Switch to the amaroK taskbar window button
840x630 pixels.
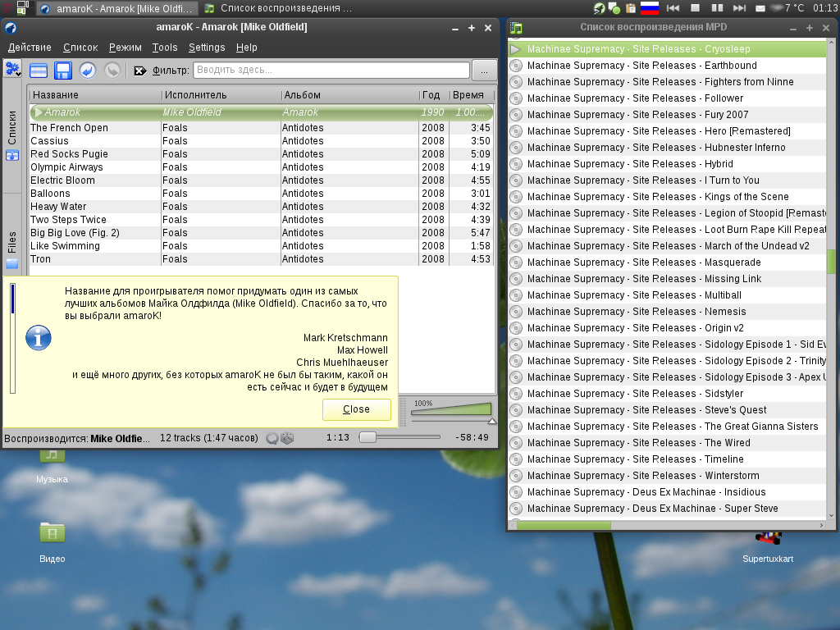coord(117,8)
